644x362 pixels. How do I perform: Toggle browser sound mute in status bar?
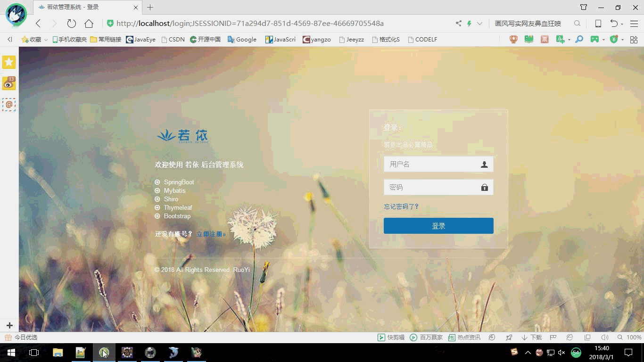[604, 337]
